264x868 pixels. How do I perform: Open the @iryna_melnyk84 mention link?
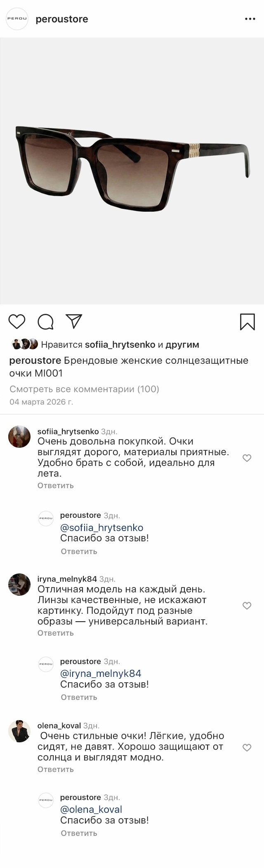click(101, 673)
